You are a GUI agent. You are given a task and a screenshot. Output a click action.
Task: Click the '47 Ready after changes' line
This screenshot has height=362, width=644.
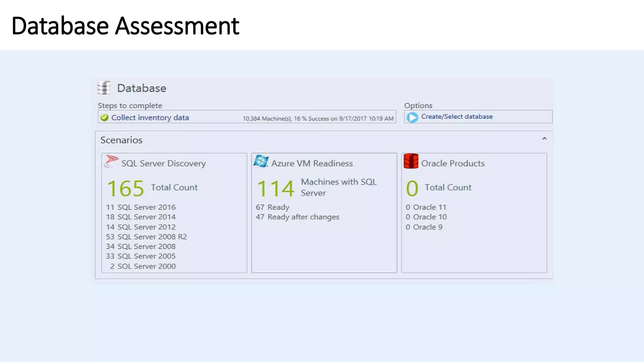pos(297,217)
